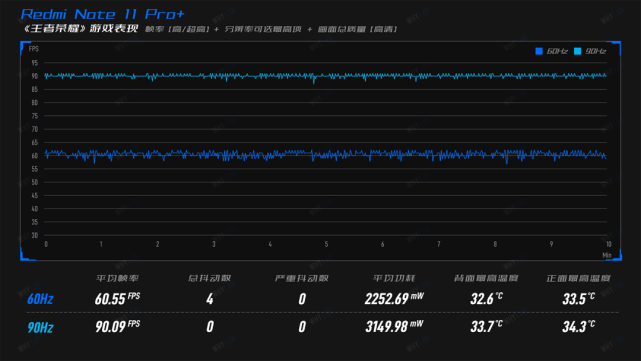Click the 95 tick on the FPS axis
The width and height of the screenshot is (641, 361).
pyautogui.click(x=35, y=63)
